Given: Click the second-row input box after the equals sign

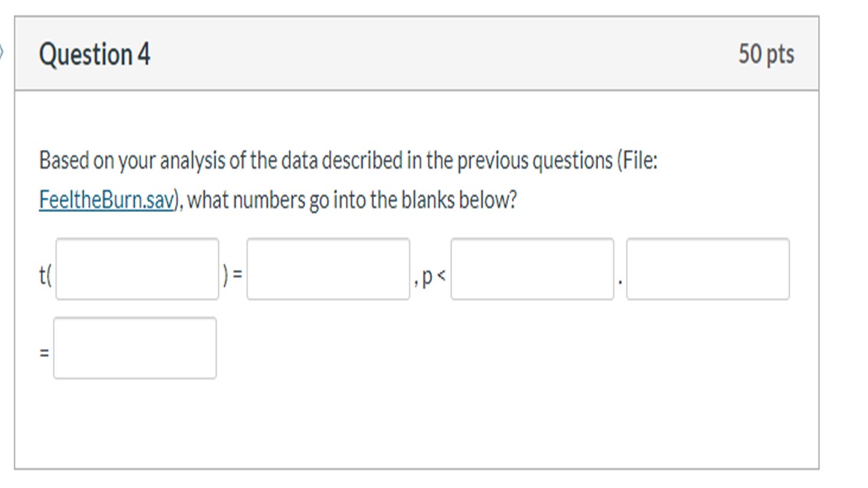Looking at the screenshot, I should [x=135, y=348].
